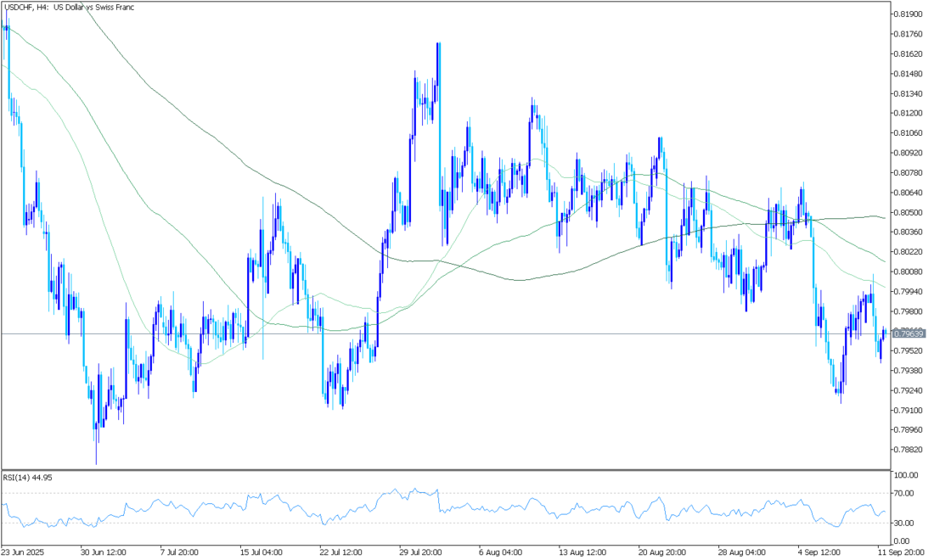The width and height of the screenshot is (934, 560).
Task: Click the 29 Jul 20:00 time label
Action: click(x=422, y=550)
